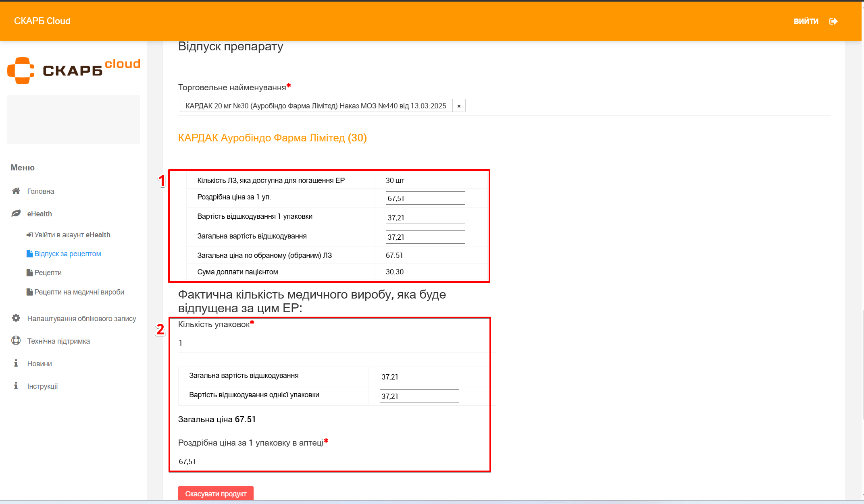Go to Рецепти in sidebar

48,273
